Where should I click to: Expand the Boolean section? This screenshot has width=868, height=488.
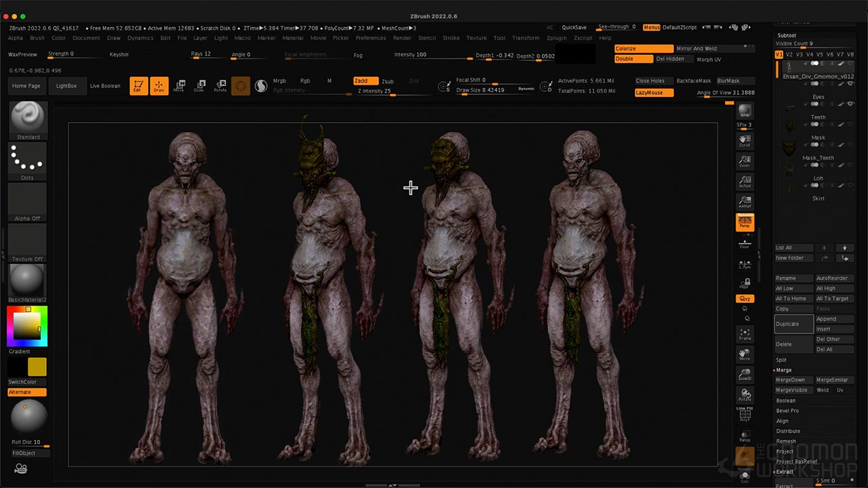tap(786, 401)
